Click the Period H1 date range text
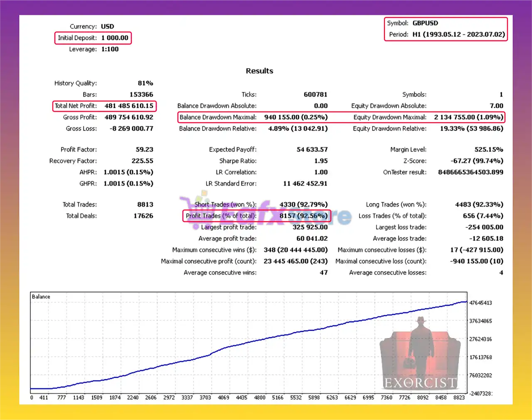The height and width of the screenshot is (420, 532). 458,35
